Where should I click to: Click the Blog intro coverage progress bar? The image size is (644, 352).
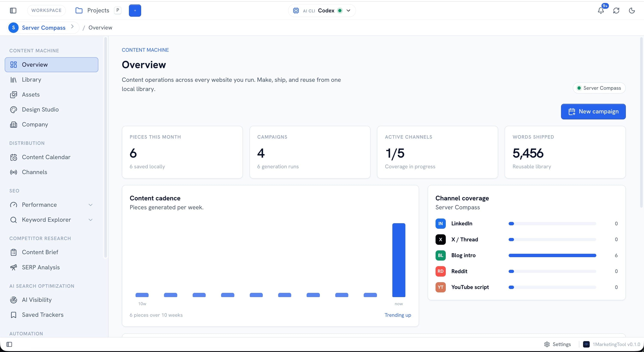552,255
